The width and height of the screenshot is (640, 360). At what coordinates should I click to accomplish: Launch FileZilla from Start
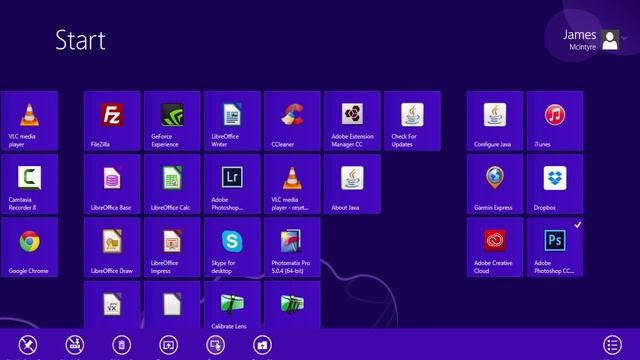coord(112,121)
